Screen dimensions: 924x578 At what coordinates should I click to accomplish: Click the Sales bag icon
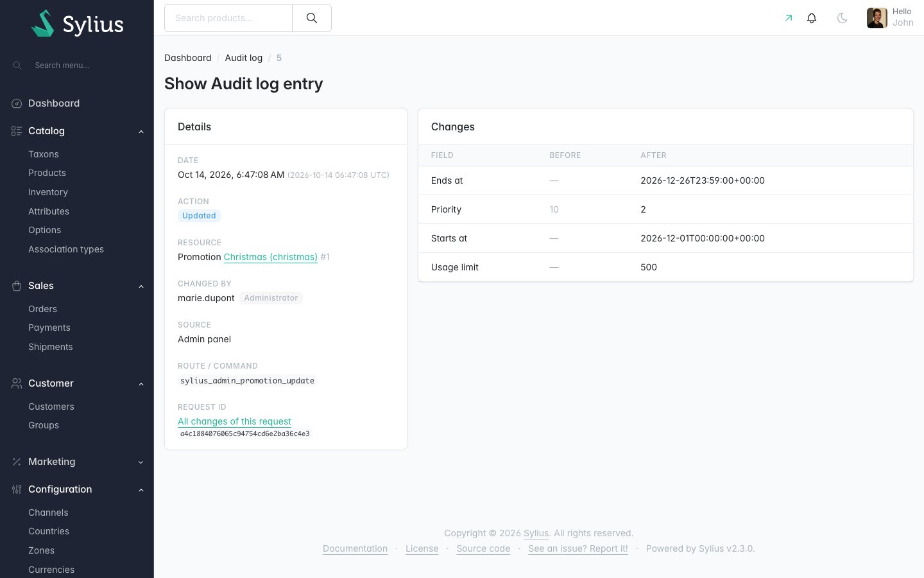[17, 286]
